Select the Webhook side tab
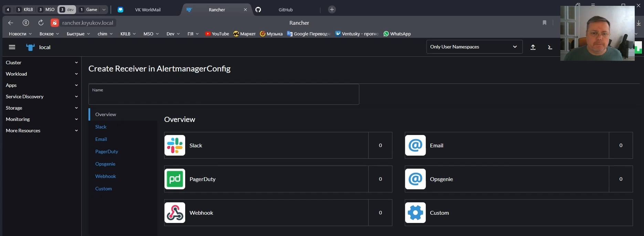 (106, 176)
